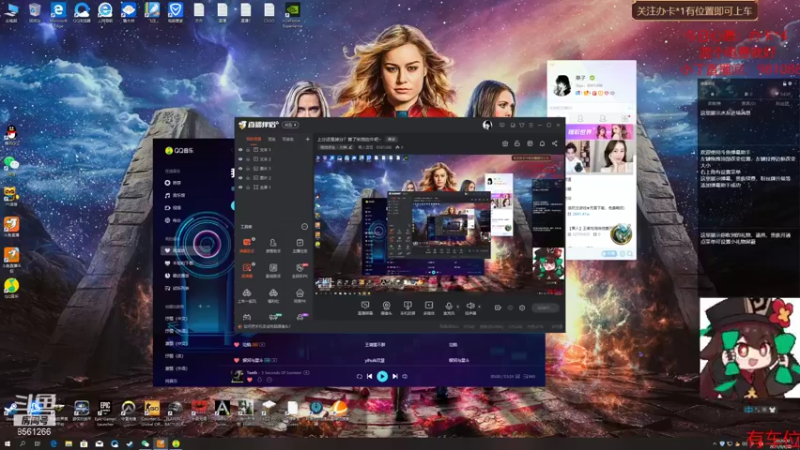Open the user avatar in streaming app title bar
Screen dimensions: 800x450
click(487, 125)
